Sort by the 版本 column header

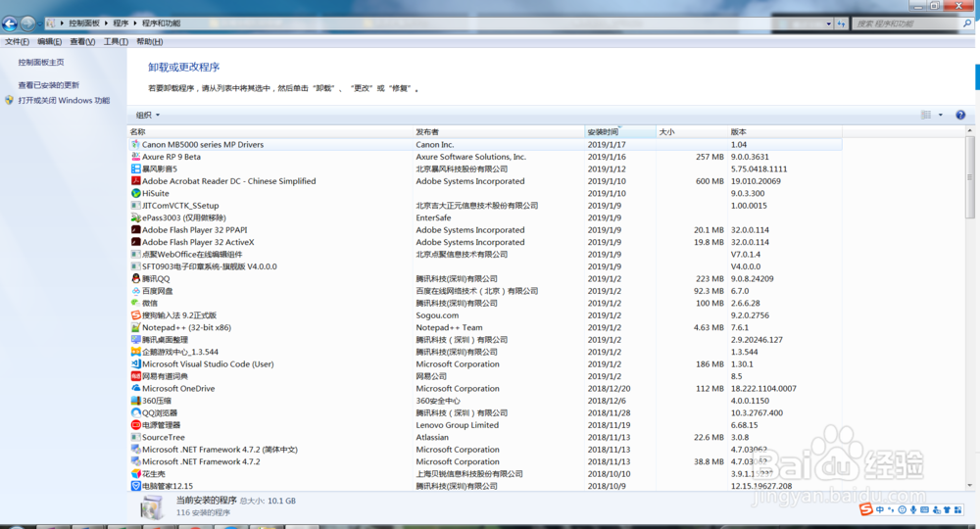(x=785, y=132)
